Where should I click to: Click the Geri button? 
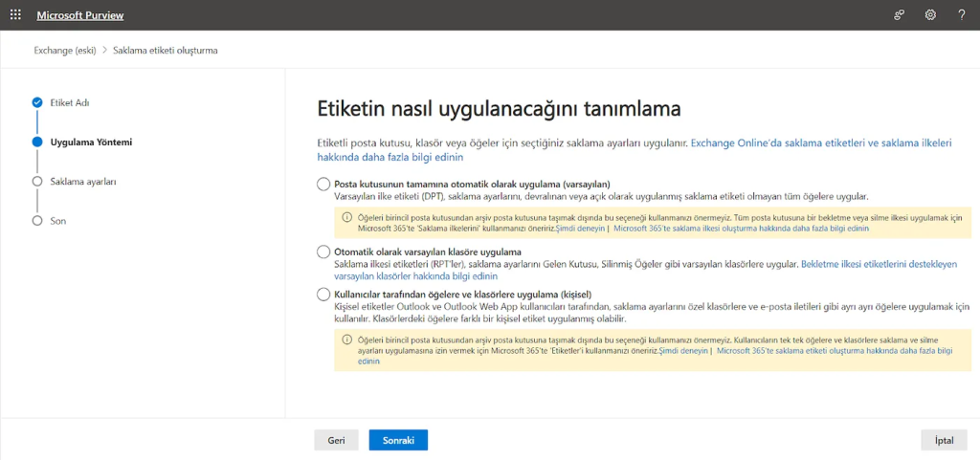coord(336,440)
